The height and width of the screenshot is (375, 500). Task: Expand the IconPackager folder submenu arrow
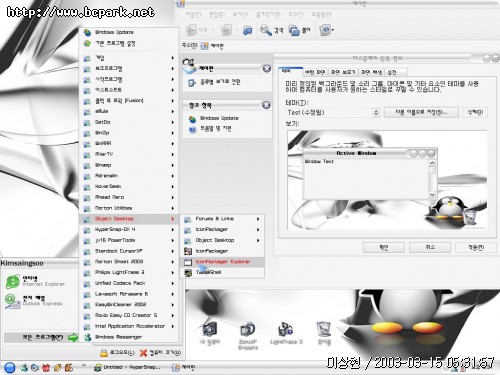pyautogui.click(x=258, y=230)
